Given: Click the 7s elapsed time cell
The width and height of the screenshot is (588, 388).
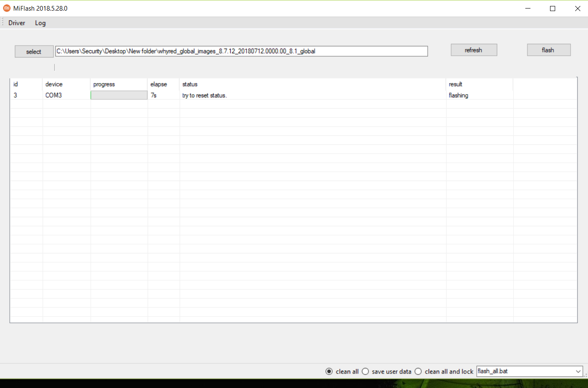Looking at the screenshot, I should coord(163,95).
